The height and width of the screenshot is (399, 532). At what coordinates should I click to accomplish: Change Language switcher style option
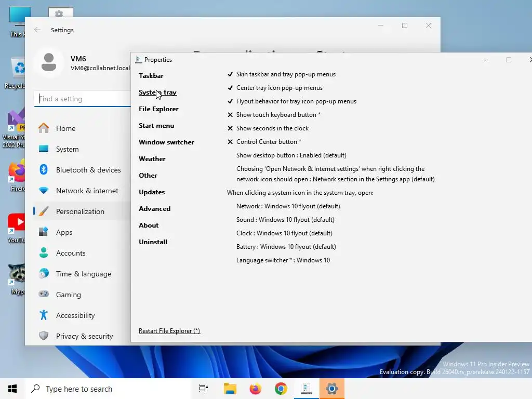(x=283, y=261)
